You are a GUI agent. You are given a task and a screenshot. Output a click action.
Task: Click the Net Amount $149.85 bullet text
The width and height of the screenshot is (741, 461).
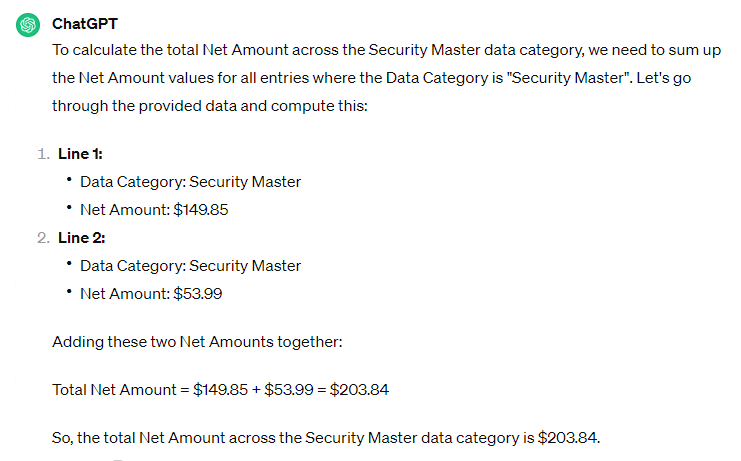(x=154, y=210)
